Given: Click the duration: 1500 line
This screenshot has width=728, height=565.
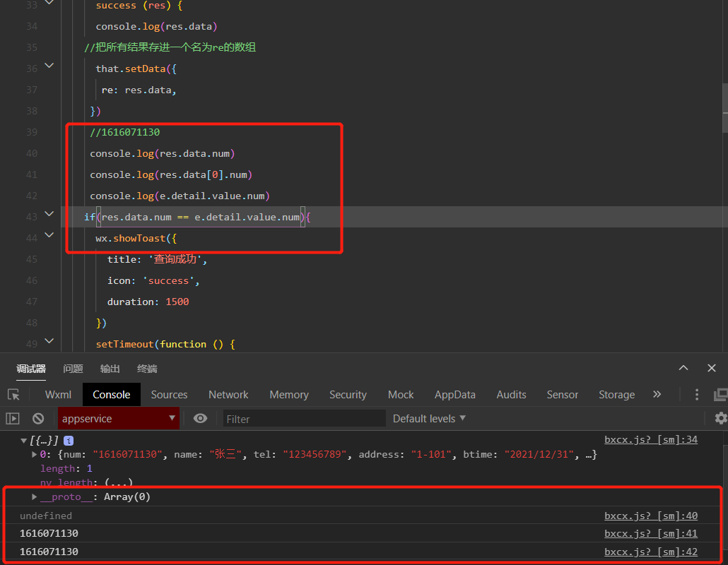Looking at the screenshot, I should 148,302.
